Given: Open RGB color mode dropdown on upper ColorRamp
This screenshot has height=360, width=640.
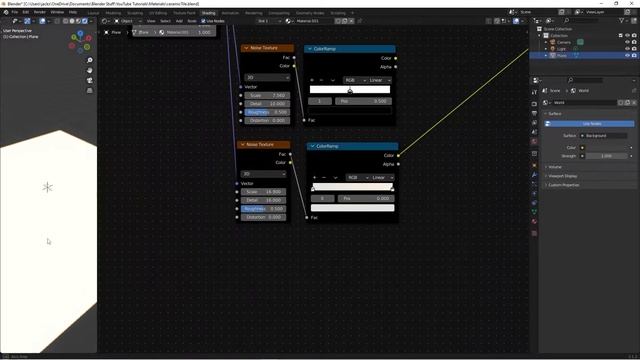Looking at the screenshot, I should click(x=355, y=80).
